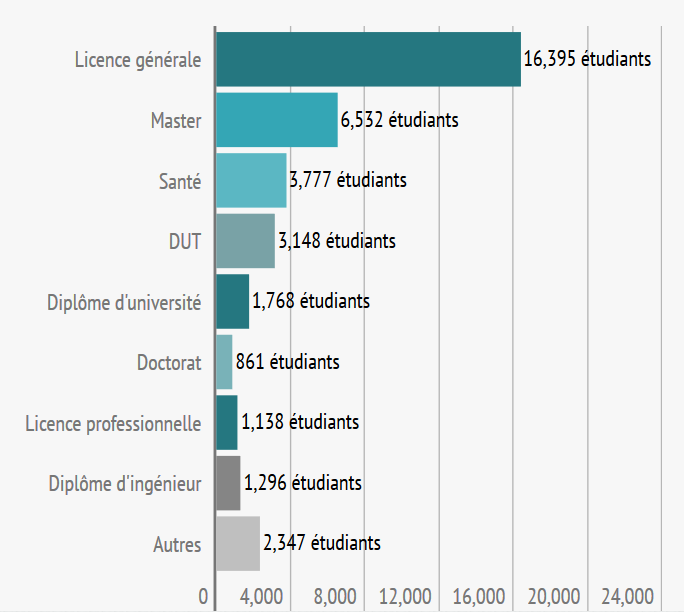
Task: Select the "6,532 étudiants" data label
Action: point(399,120)
